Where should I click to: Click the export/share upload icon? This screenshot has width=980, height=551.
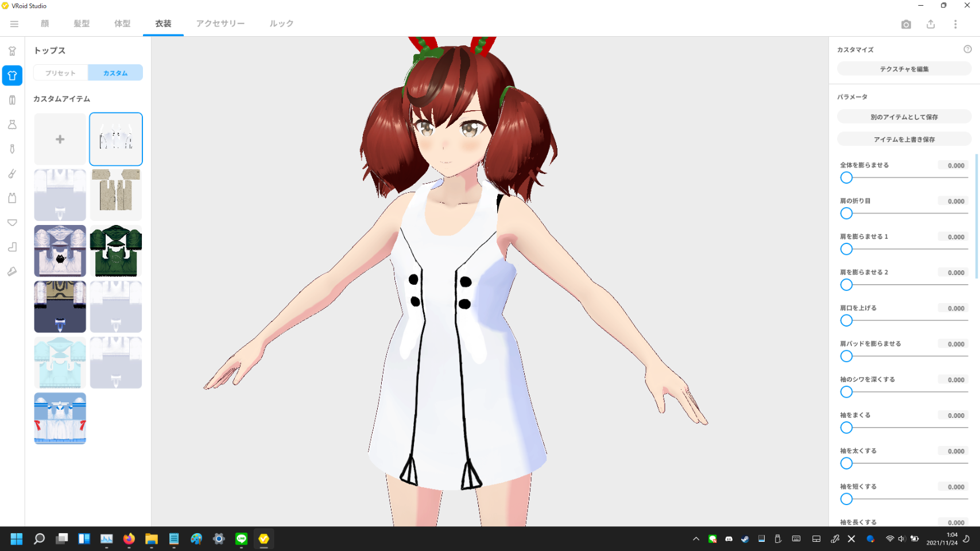click(x=931, y=24)
